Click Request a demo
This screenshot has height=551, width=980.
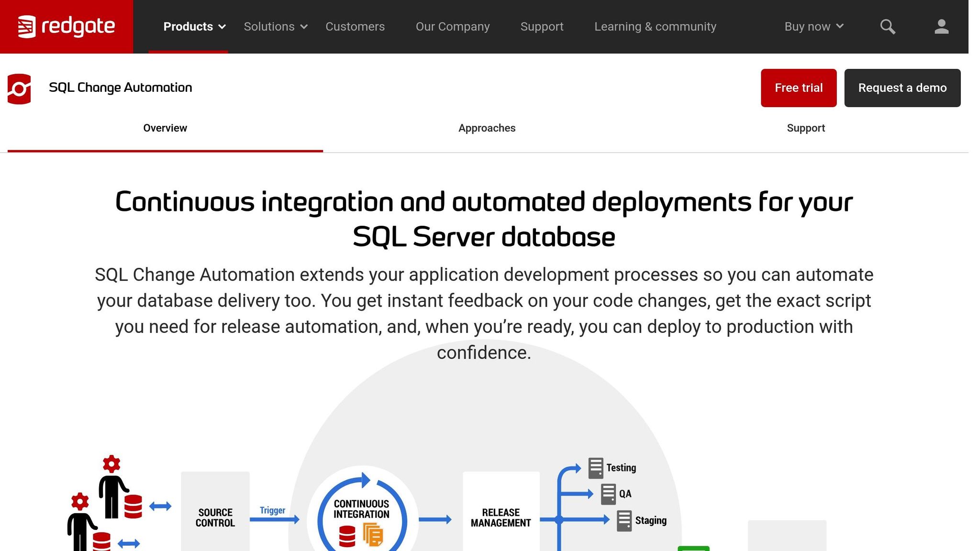[x=902, y=88]
